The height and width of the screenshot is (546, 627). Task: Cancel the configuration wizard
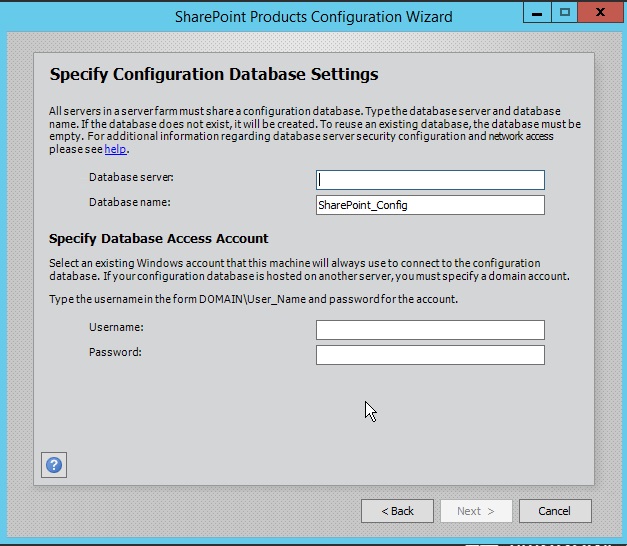click(x=554, y=511)
